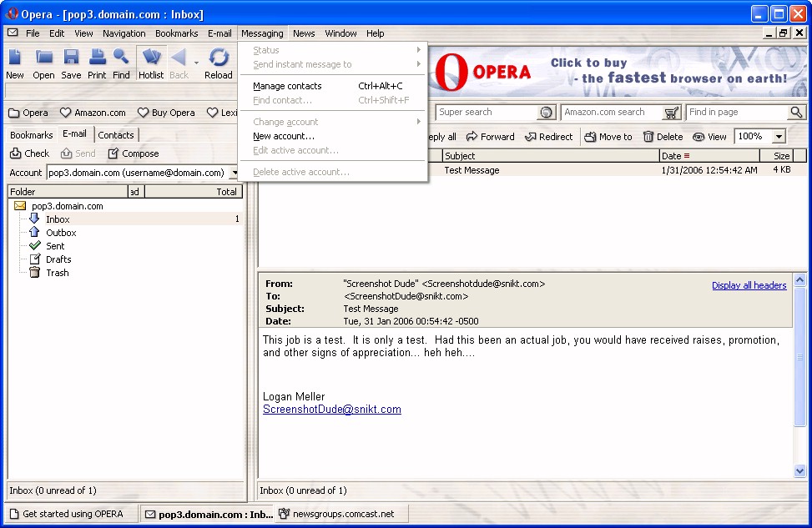Click the Check mail icon
The width and height of the screenshot is (812, 528).
16,153
